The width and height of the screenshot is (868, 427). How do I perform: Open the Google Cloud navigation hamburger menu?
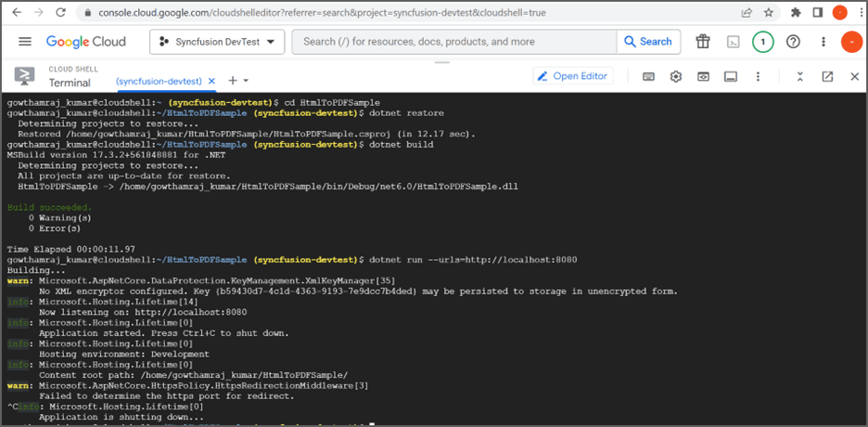25,42
